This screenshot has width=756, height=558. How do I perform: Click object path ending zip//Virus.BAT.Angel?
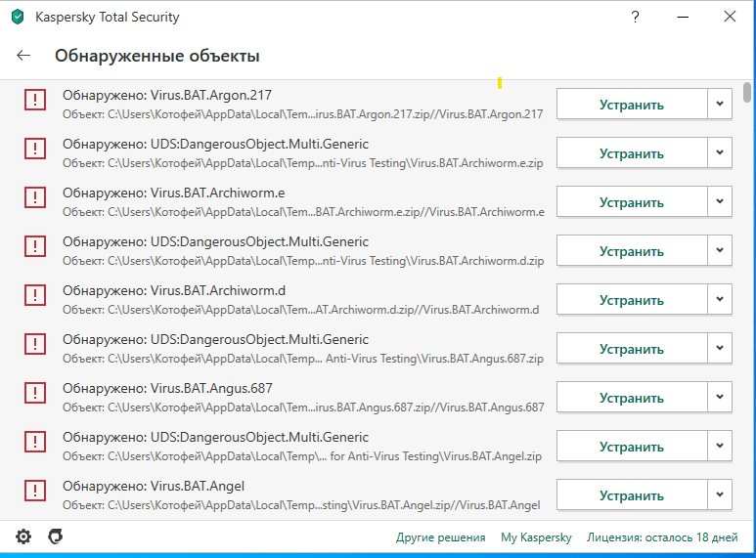coord(301,505)
